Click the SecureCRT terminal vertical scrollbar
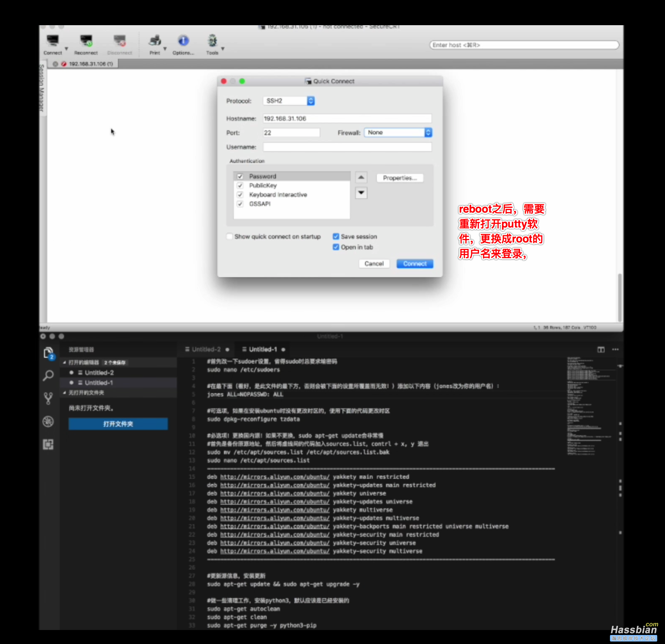665x644 pixels. pos(620,297)
